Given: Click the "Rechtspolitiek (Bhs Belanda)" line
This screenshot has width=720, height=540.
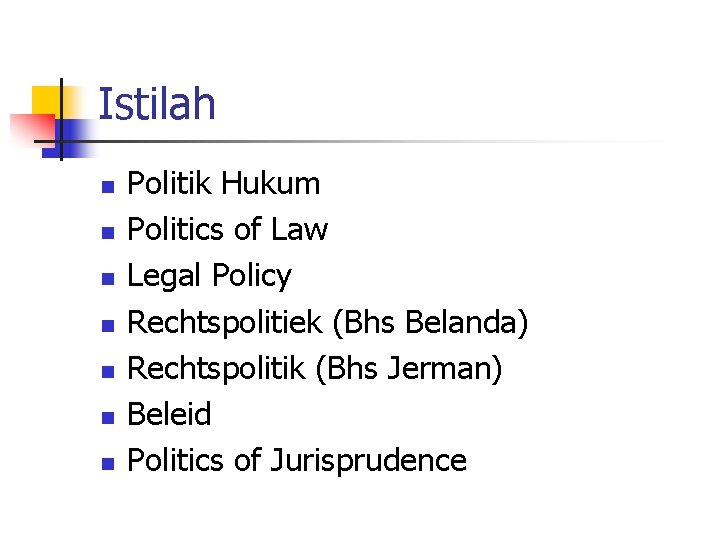Looking at the screenshot, I should [x=328, y=322].
